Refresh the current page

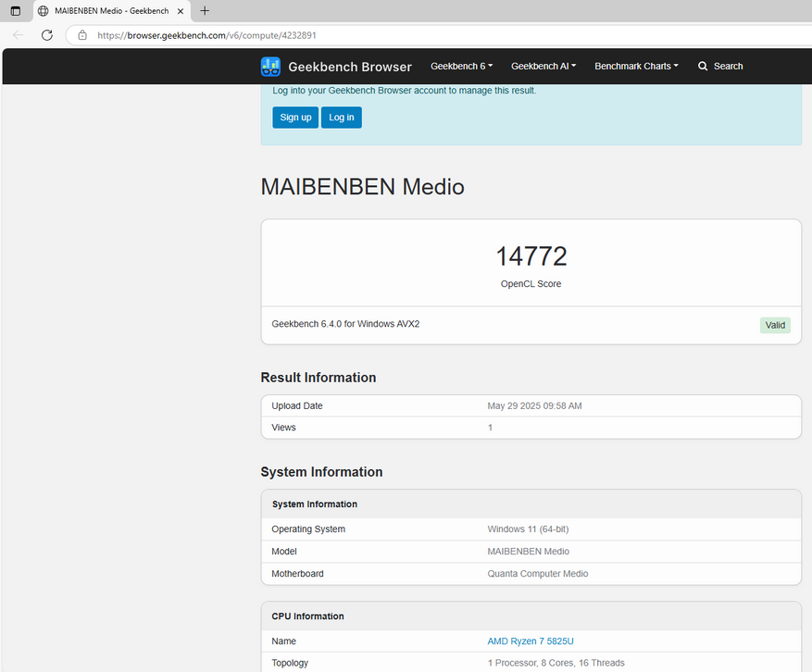click(46, 35)
